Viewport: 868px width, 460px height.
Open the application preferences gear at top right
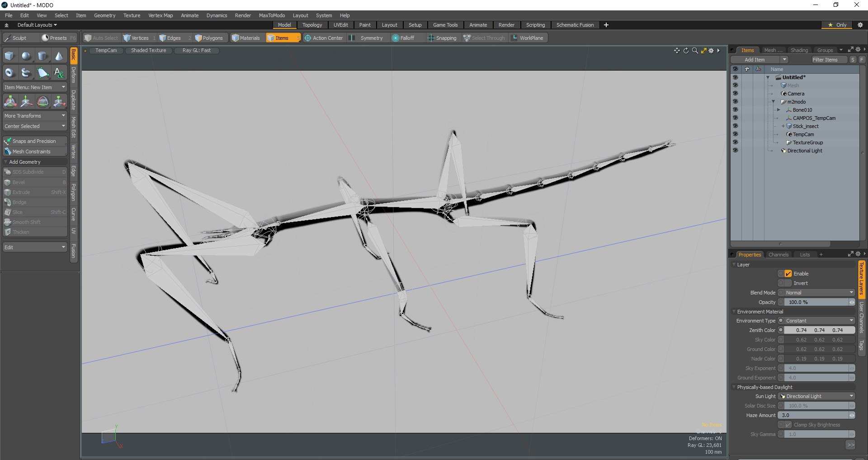click(860, 25)
